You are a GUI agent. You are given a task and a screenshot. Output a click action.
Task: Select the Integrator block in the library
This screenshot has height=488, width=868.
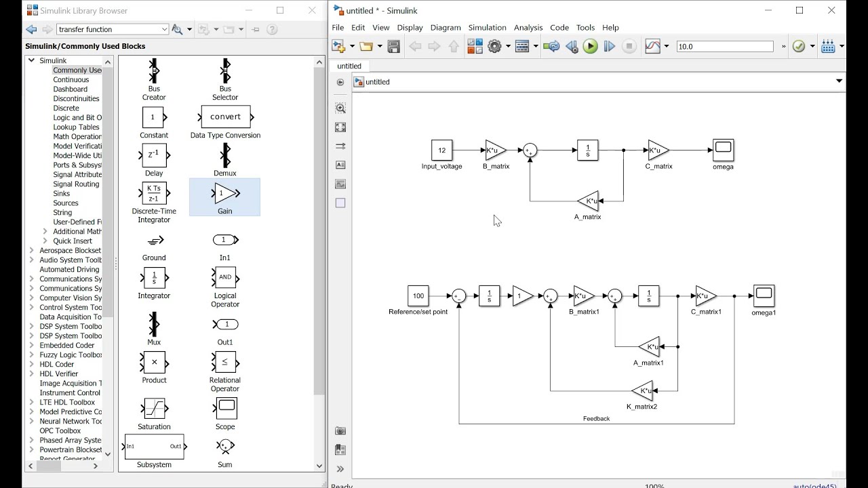click(154, 283)
